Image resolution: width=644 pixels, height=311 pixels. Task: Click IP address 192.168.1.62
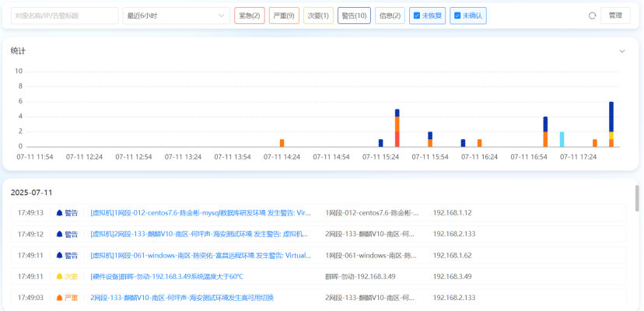click(x=452, y=255)
